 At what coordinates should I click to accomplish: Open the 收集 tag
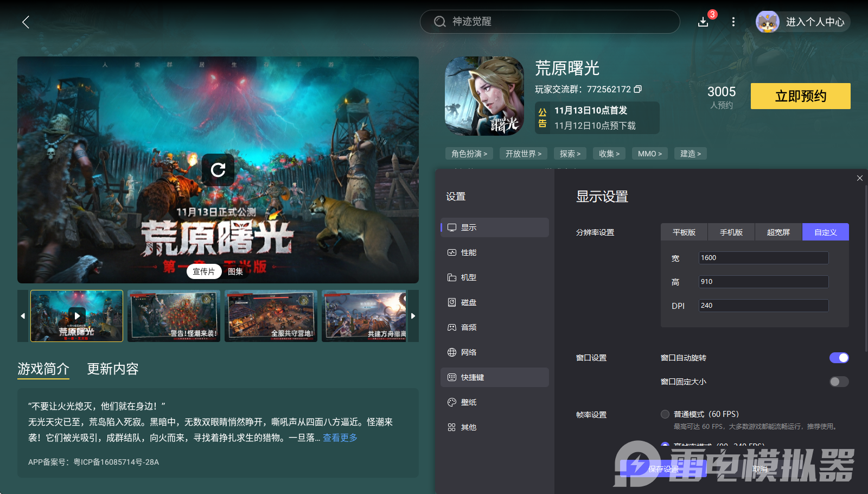pos(609,154)
